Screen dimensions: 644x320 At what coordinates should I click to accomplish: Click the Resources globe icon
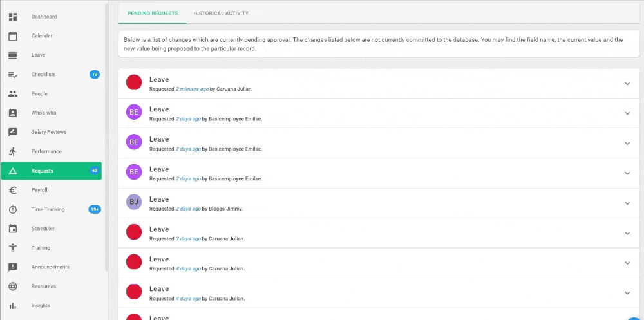[x=13, y=287]
